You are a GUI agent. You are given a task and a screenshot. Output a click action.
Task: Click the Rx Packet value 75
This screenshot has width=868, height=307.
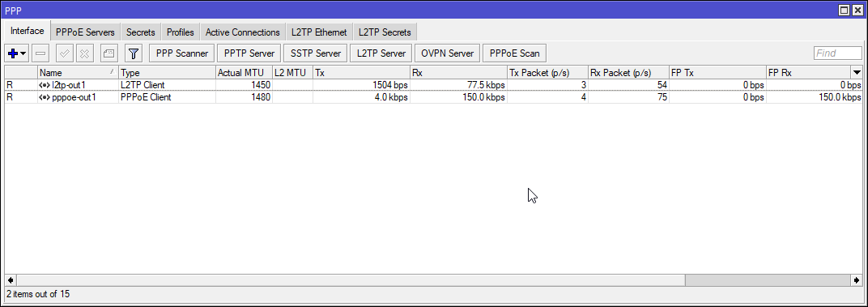[662, 97]
